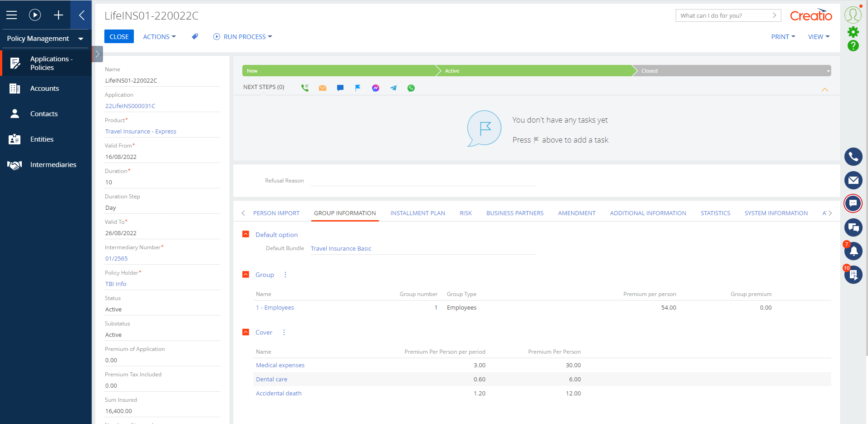Open the Accounts section in the sidebar
The image size is (868, 424).
pos(44,88)
